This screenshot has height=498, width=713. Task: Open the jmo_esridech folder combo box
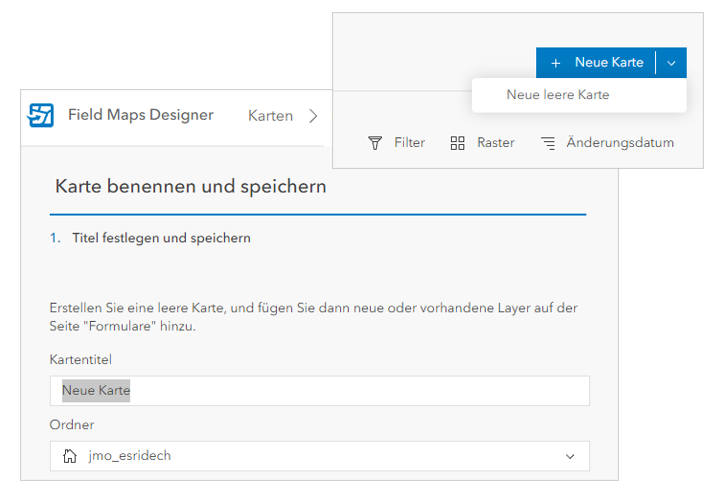[x=320, y=456]
